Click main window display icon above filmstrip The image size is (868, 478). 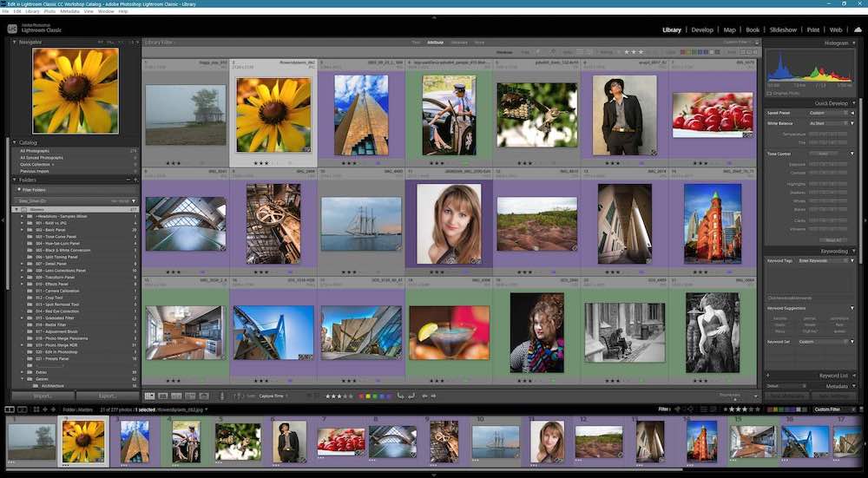click(10, 409)
